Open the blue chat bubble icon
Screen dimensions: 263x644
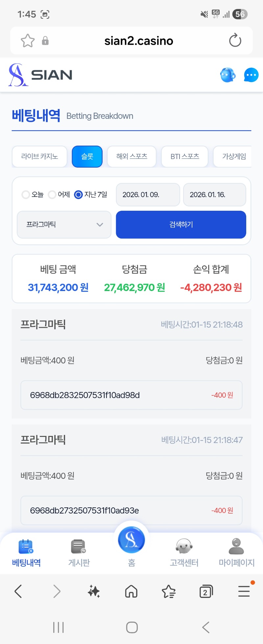251,75
